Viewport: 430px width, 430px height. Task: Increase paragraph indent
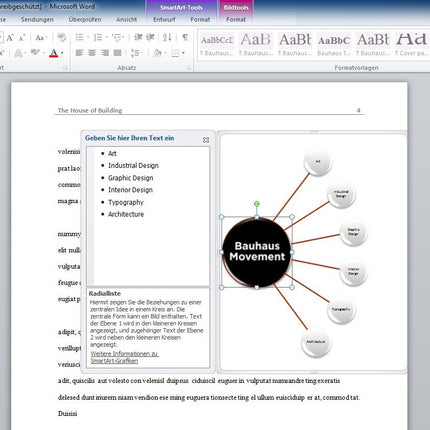(x=150, y=37)
